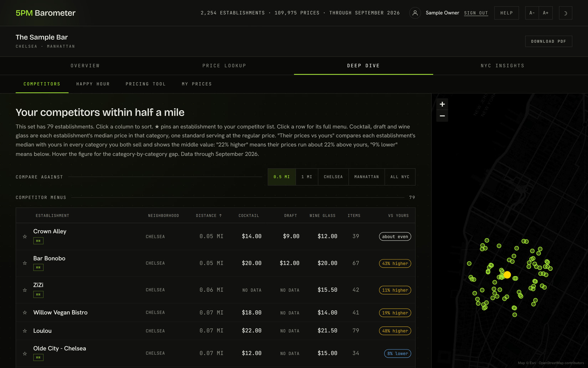Sort table by Draft column

290,216
